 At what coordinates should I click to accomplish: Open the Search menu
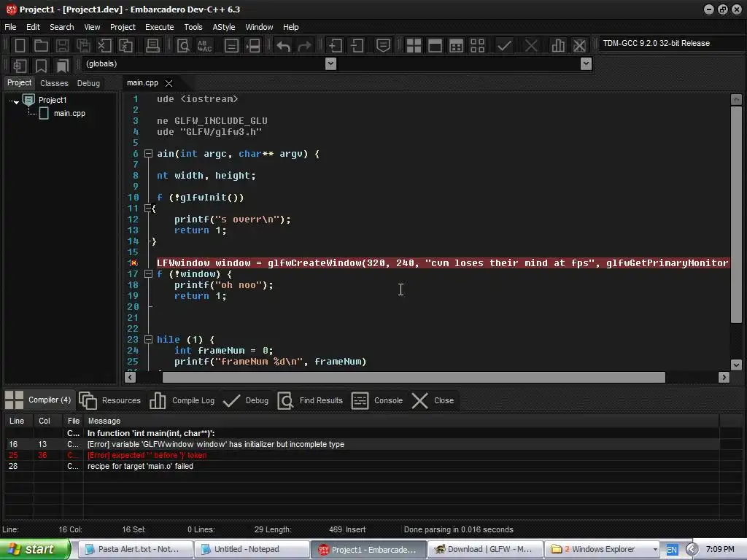61,27
